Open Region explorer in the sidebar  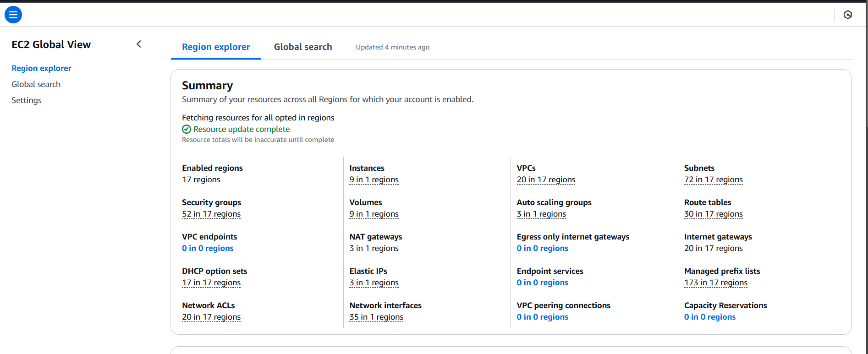pos(41,68)
